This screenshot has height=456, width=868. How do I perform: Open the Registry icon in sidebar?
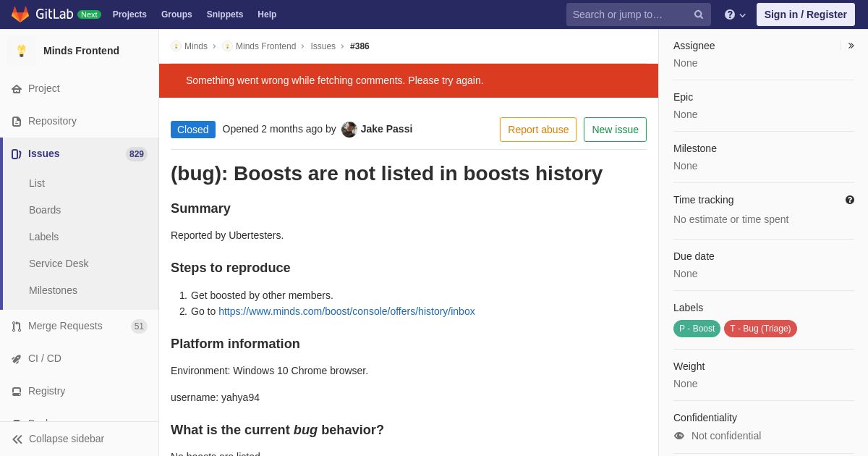pos(17,392)
